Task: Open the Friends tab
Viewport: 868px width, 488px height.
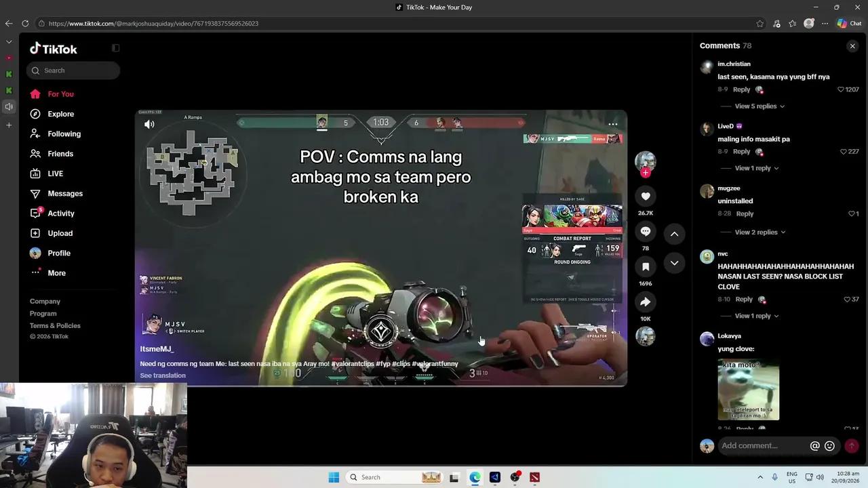Action: (60, 154)
